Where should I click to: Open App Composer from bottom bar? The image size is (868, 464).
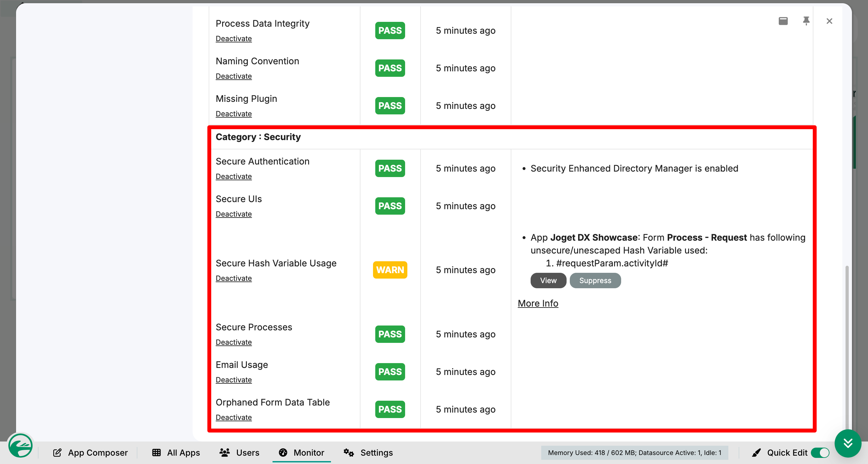point(90,452)
